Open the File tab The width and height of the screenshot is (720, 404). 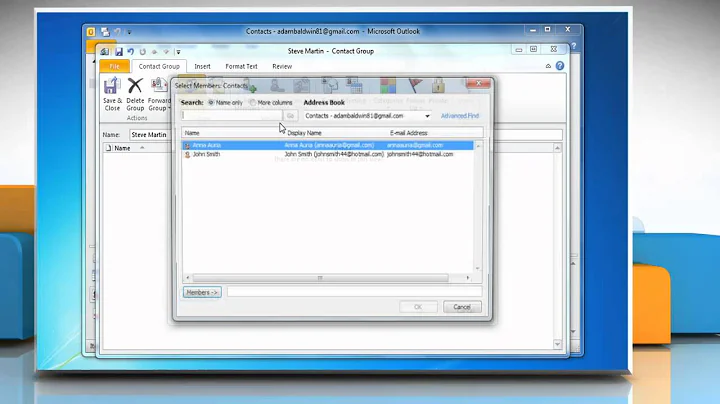click(114, 66)
